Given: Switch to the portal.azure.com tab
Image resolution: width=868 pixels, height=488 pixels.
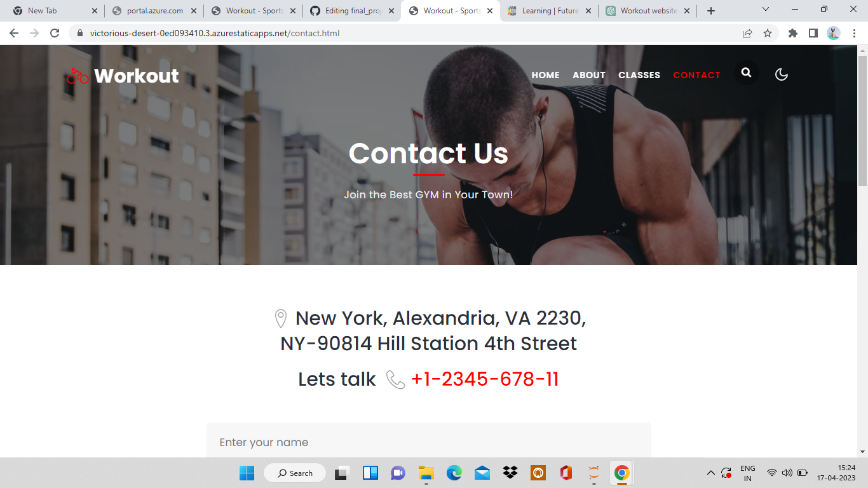Looking at the screenshot, I should (x=154, y=11).
